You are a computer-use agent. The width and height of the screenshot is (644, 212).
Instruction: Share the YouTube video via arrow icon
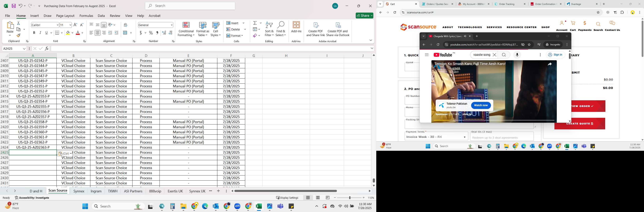550,64
